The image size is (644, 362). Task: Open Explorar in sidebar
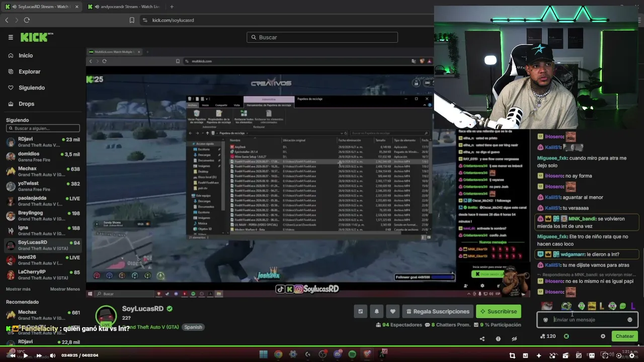point(29,71)
